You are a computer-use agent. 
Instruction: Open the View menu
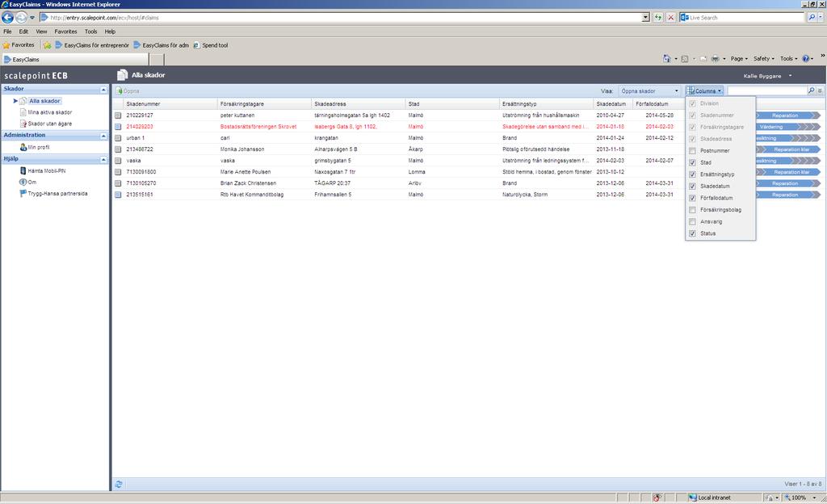(41, 31)
